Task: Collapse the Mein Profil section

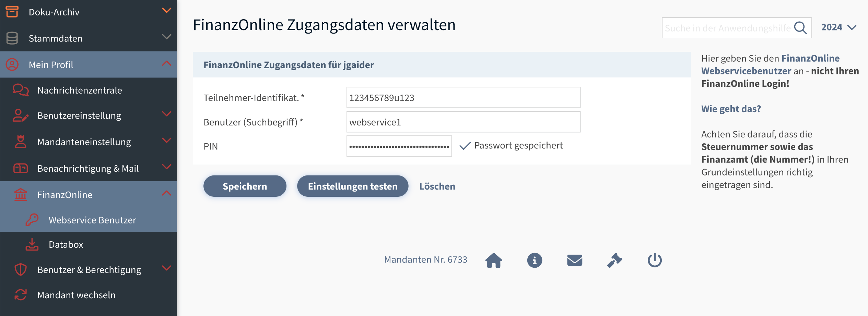Action: (x=166, y=63)
